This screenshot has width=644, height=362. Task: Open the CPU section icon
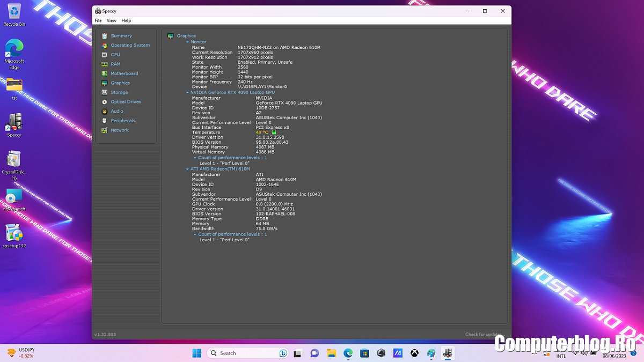(105, 55)
